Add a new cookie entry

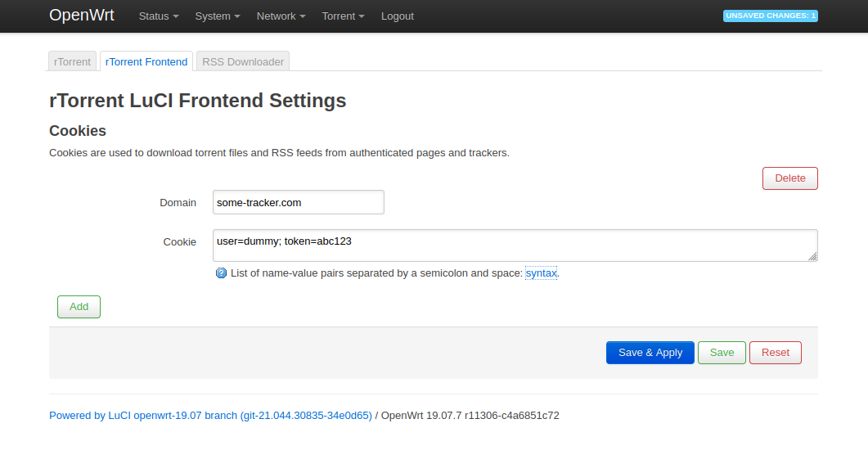coord(79,307)
